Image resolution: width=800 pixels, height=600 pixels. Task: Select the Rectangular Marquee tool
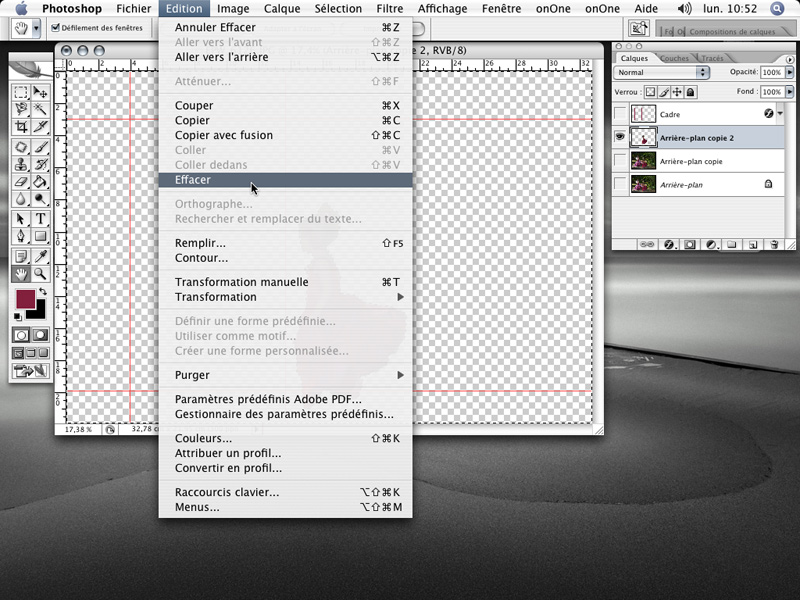tap(21, 92)
